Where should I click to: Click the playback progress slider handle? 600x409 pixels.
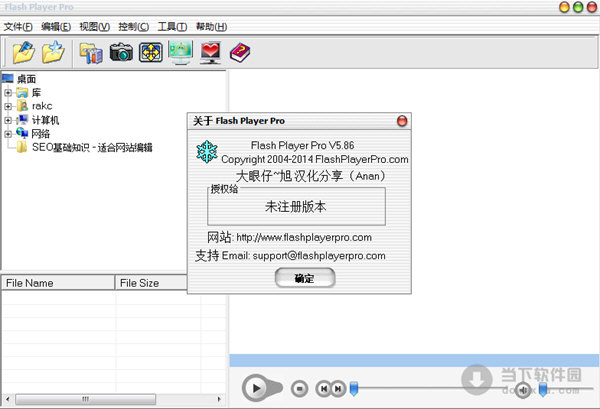click(354, 388)
